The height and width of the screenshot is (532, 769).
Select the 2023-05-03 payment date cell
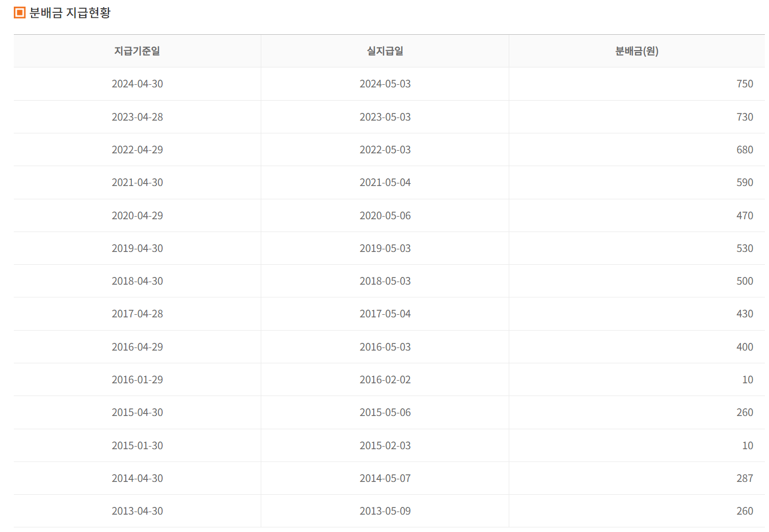[385, 117]
